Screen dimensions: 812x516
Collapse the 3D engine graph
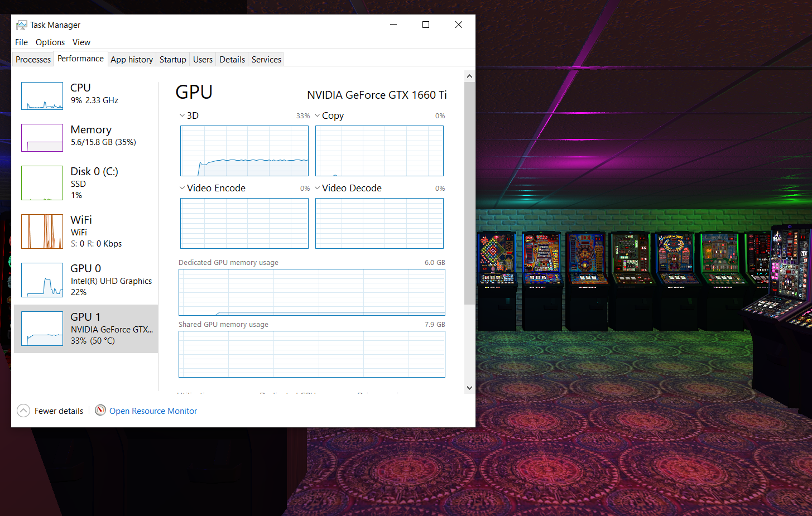click(x=182, y=115)
